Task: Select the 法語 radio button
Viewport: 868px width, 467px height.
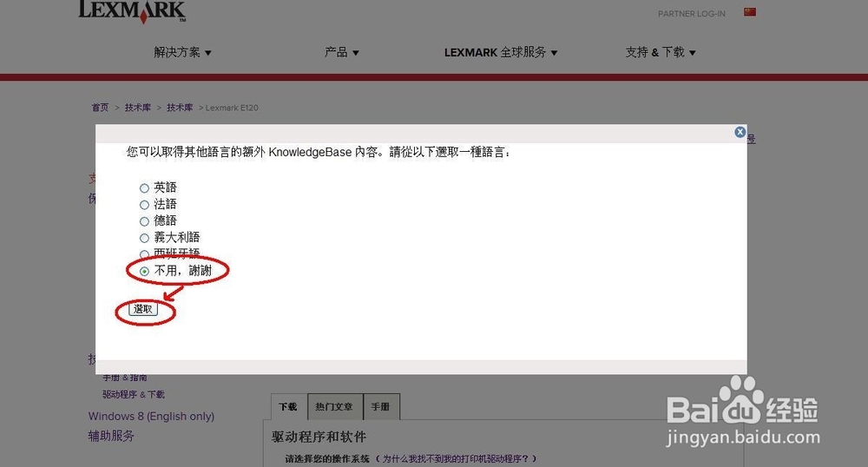Action: [x=144, y=205]
